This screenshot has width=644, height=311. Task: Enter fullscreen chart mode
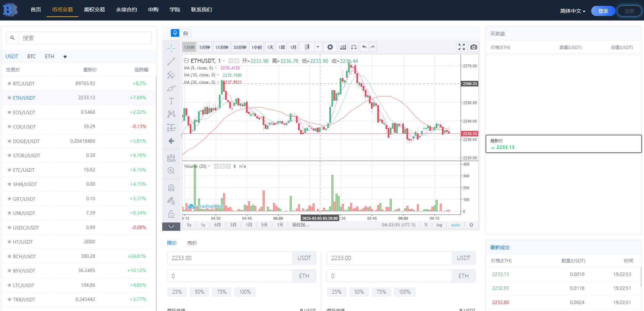point(461,47)
